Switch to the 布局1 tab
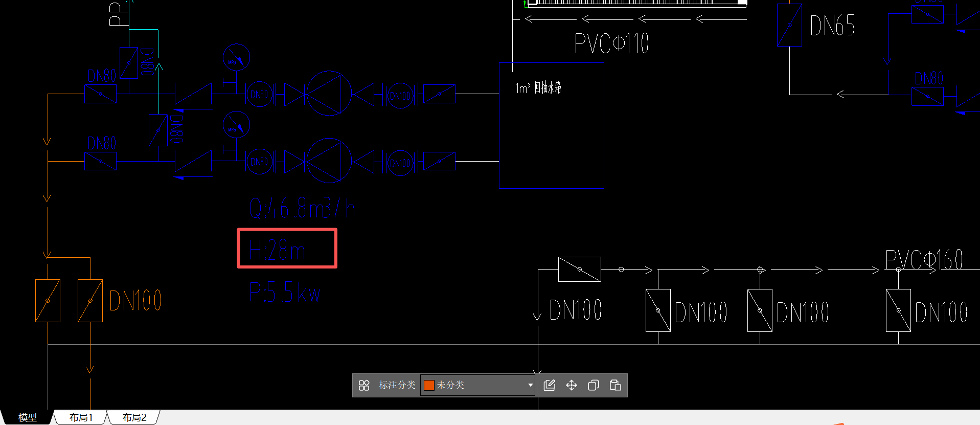The width and height of the screenshot is (980, 425). (x=81, y=417)
